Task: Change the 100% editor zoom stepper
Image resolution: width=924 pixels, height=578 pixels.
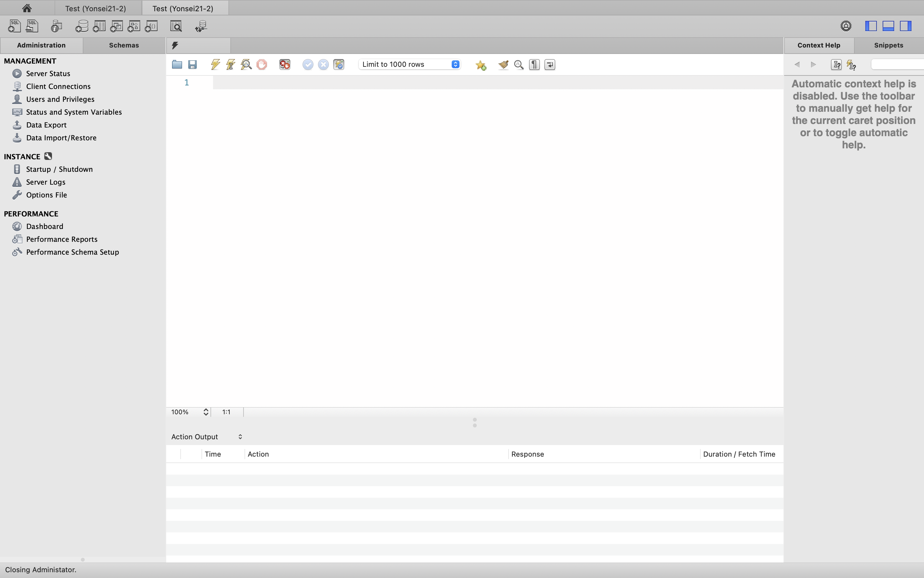Action: [x=206, y=412]
